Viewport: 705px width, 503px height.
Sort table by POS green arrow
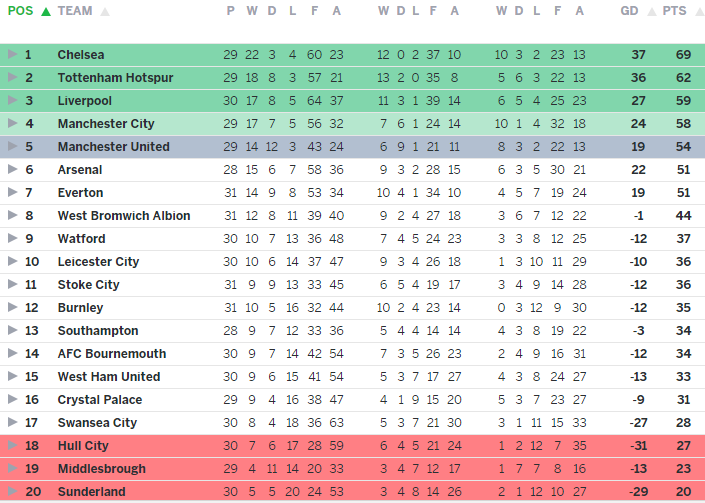46,12
